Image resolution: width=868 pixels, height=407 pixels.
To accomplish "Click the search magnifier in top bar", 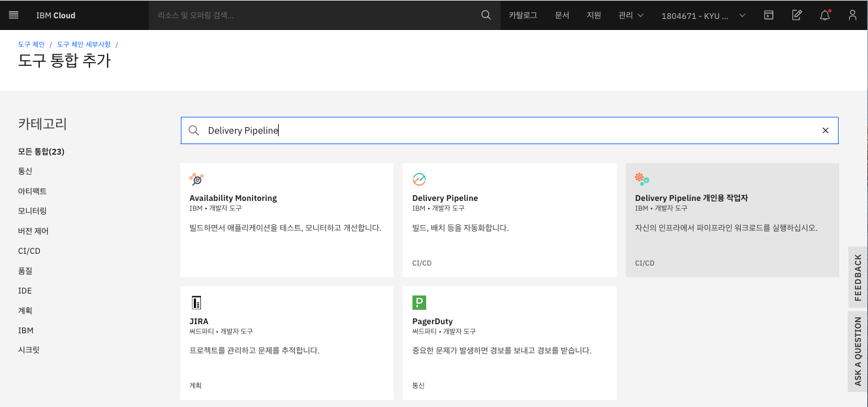I will point(486,15).
